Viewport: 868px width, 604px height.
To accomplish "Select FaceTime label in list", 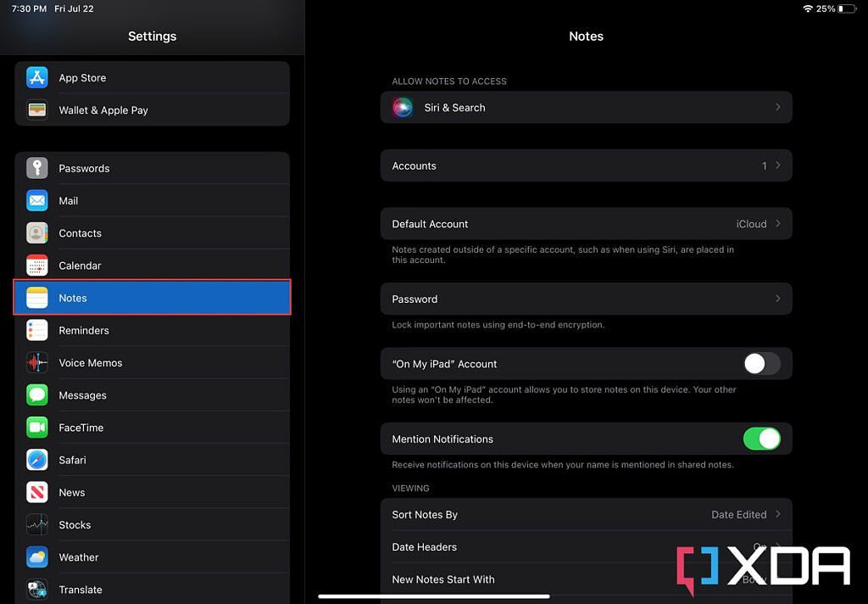I will [x=81, y=428].
